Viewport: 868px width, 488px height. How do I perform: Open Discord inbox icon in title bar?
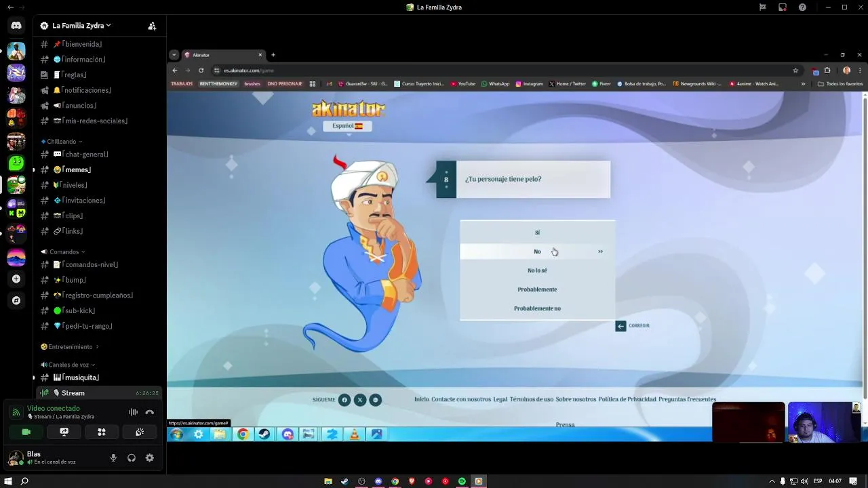(x=783, y=7)
